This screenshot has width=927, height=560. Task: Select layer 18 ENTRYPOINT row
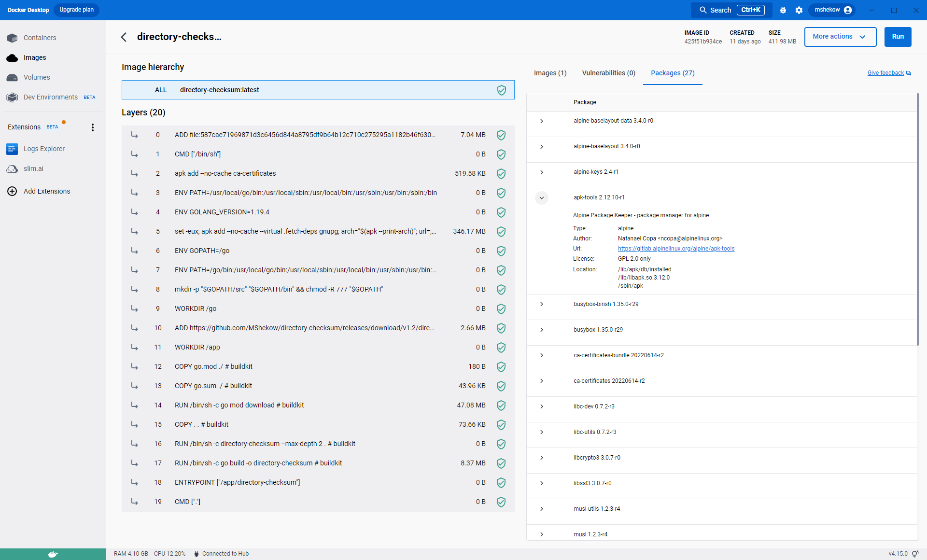[x=318, y=482]
